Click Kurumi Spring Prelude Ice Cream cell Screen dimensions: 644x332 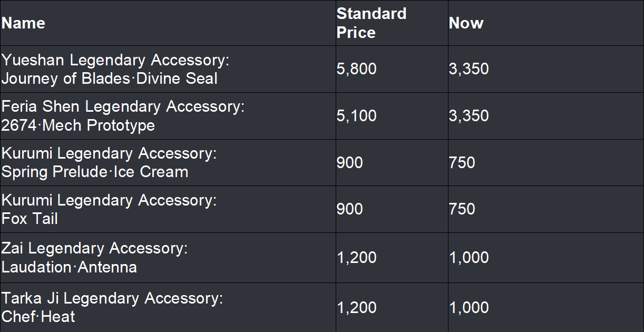click(109, 163)
